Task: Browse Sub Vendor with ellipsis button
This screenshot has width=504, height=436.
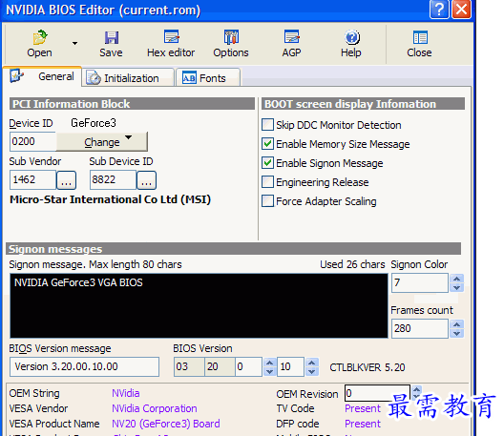Action: pos(66,180)
